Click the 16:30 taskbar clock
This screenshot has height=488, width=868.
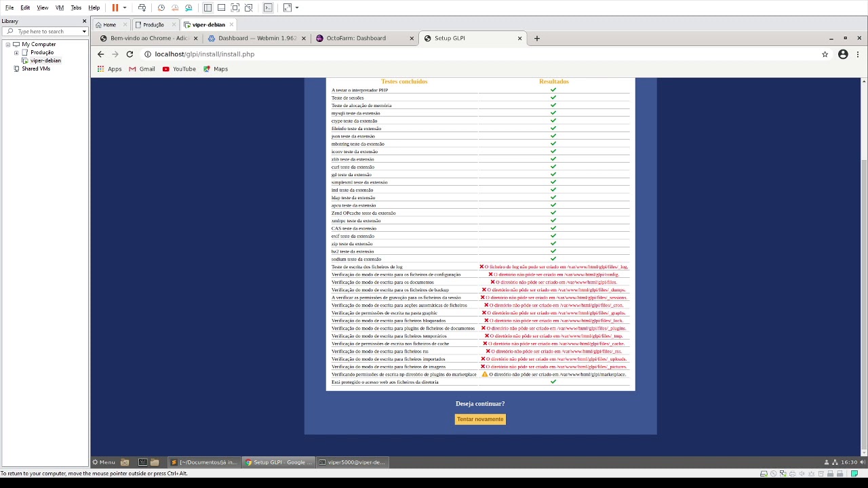pos(848,462)
